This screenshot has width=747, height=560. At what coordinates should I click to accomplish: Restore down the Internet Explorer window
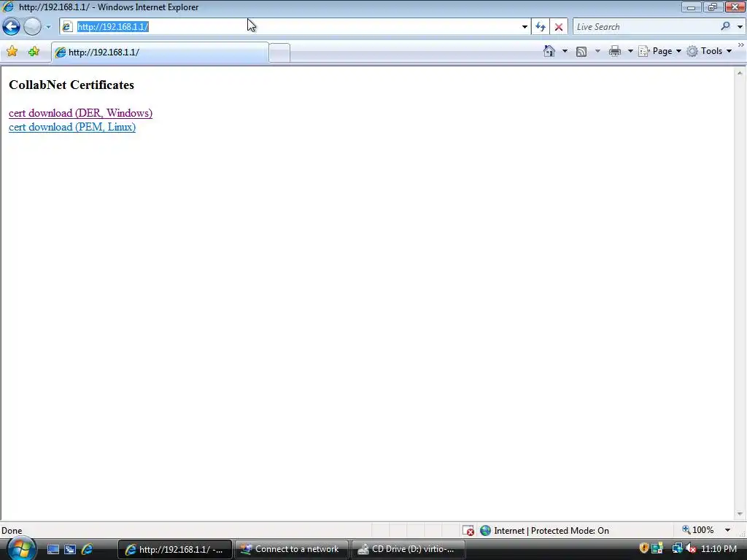[x=713, y=7]
